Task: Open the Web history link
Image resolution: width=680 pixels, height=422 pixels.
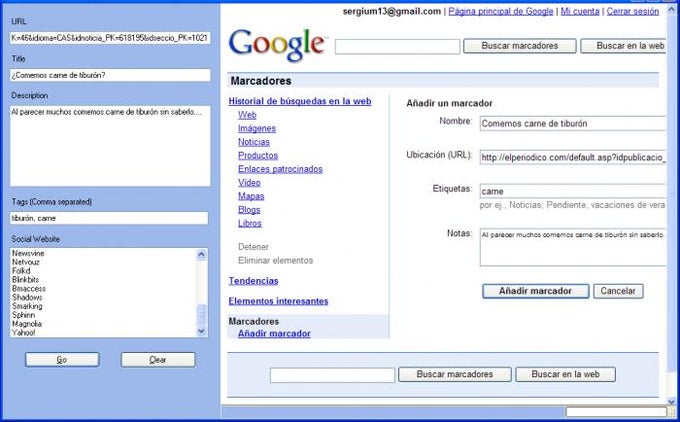Action: pyautogui.click(x=247, y=115)
